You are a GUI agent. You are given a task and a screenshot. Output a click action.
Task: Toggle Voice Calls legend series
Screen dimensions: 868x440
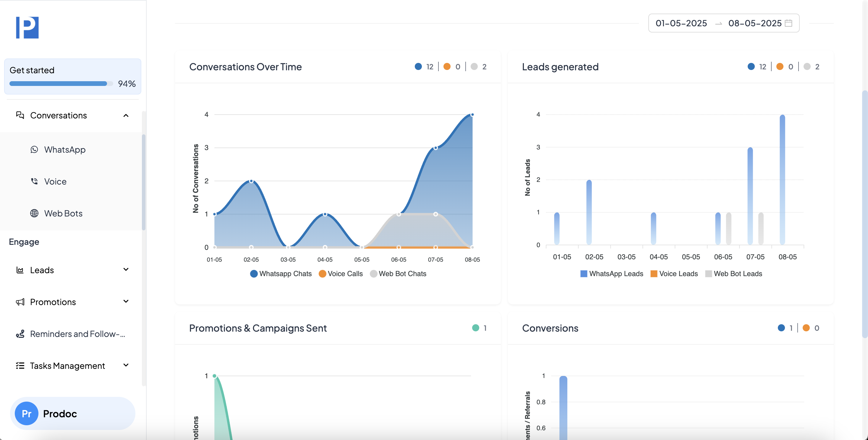point(341,274)
